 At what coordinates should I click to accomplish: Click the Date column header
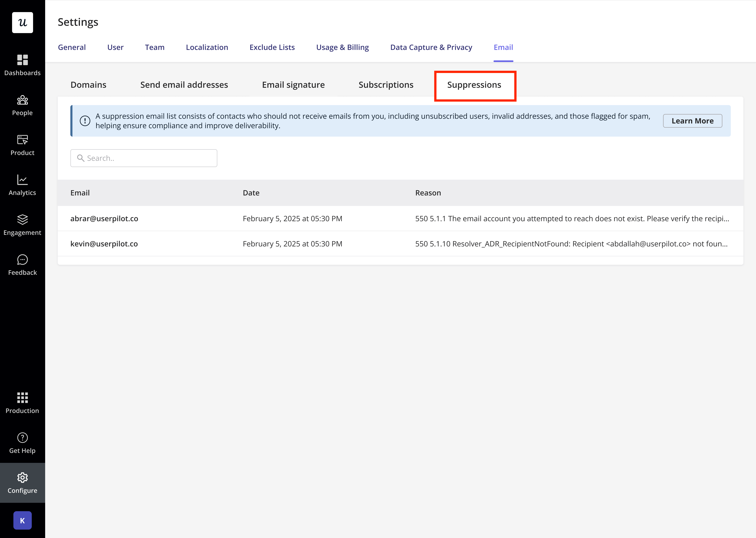pos(251,193)
